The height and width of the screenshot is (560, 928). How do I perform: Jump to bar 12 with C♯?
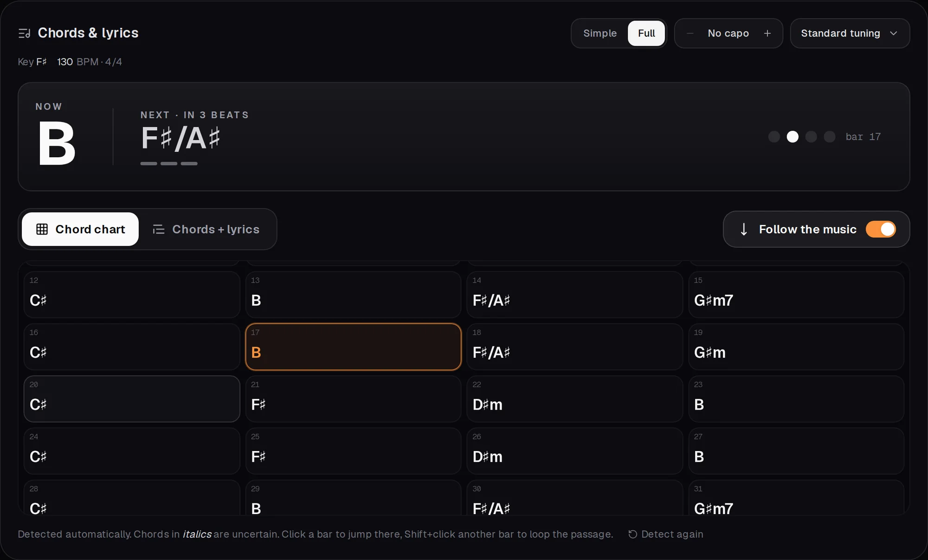[132, 295]
